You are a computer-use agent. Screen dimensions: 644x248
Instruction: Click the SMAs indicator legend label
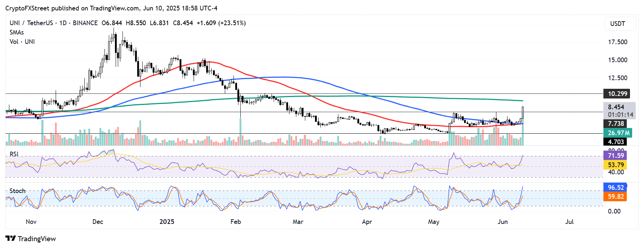point(17,32)
